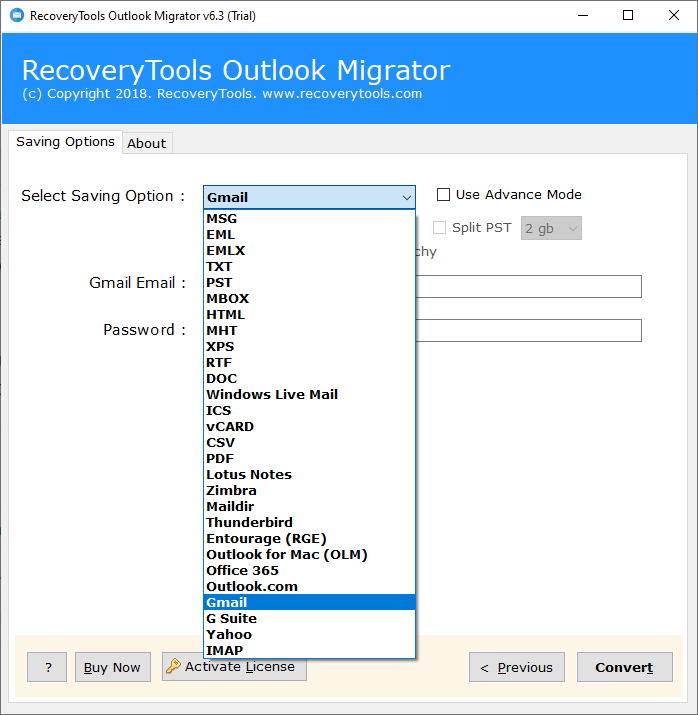Select PDF saving option

(309, 458)
